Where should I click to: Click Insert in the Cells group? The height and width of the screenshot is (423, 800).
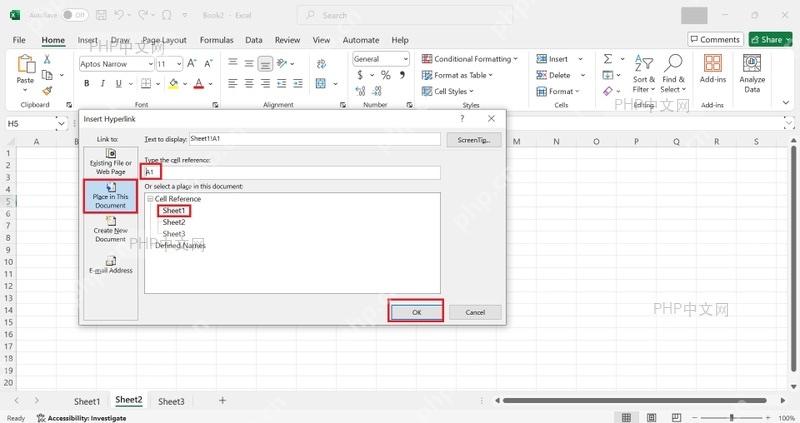coord(553,59)
